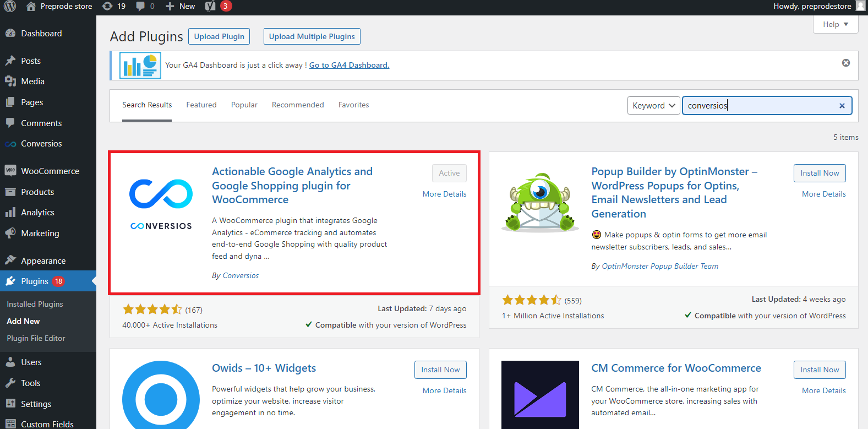This screenshot has height=429, width=868.
Task: Open the Actionable Google Analytics plugin title
Action: 292,186
